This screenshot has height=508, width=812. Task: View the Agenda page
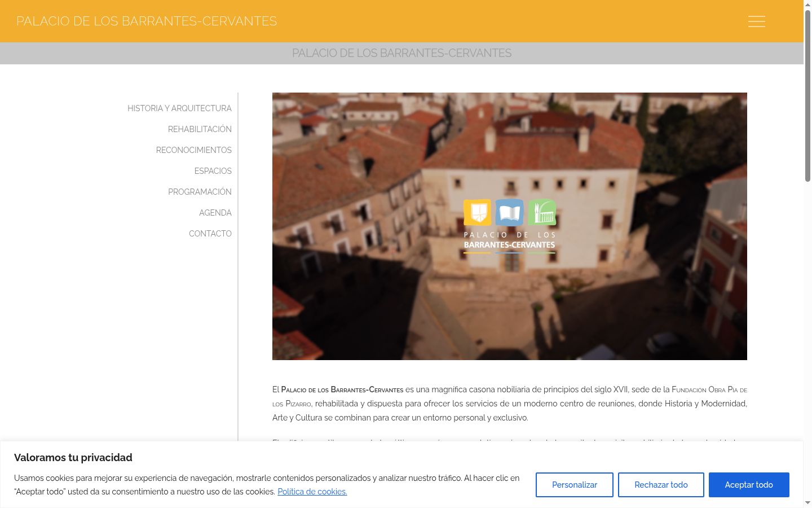point(215,213)
